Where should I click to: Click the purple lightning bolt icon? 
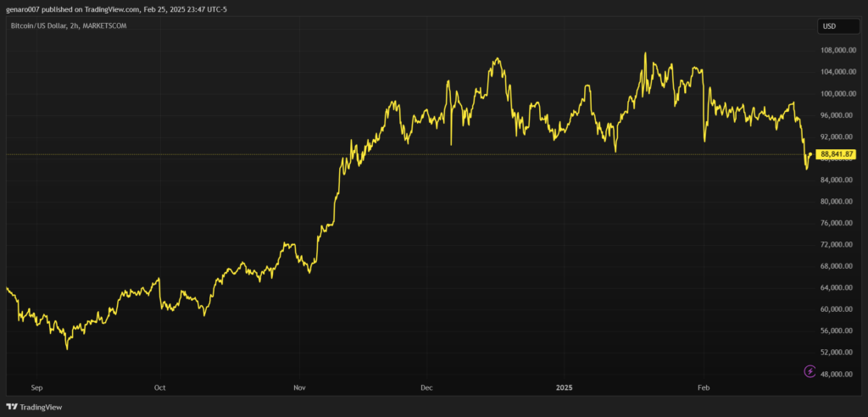tap(810, 371)
